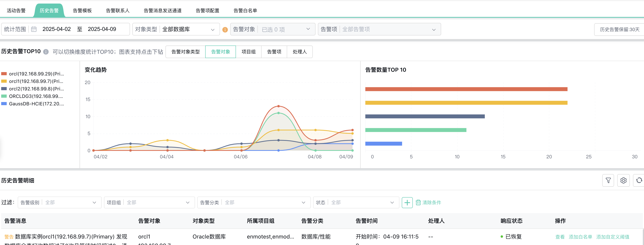This screenshot has height=245, width=644.
Task: Open the filter funnel icon
Action: pyautogui.click(x=608, y=180)
